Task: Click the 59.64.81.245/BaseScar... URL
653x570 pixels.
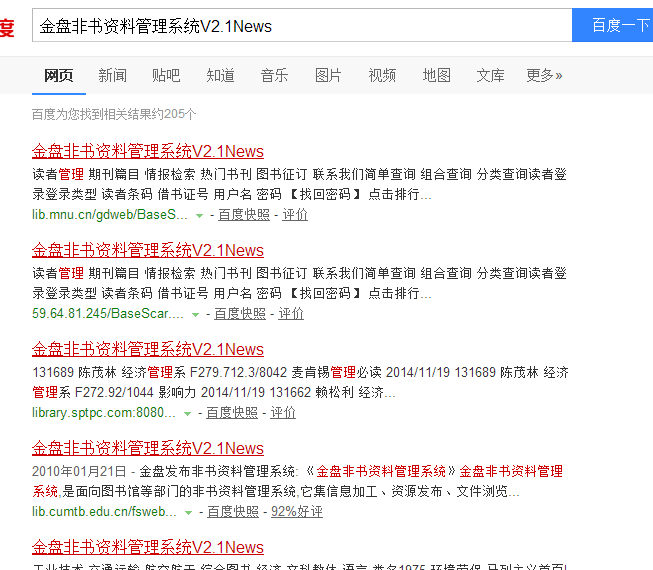Action: click(108, 314)
